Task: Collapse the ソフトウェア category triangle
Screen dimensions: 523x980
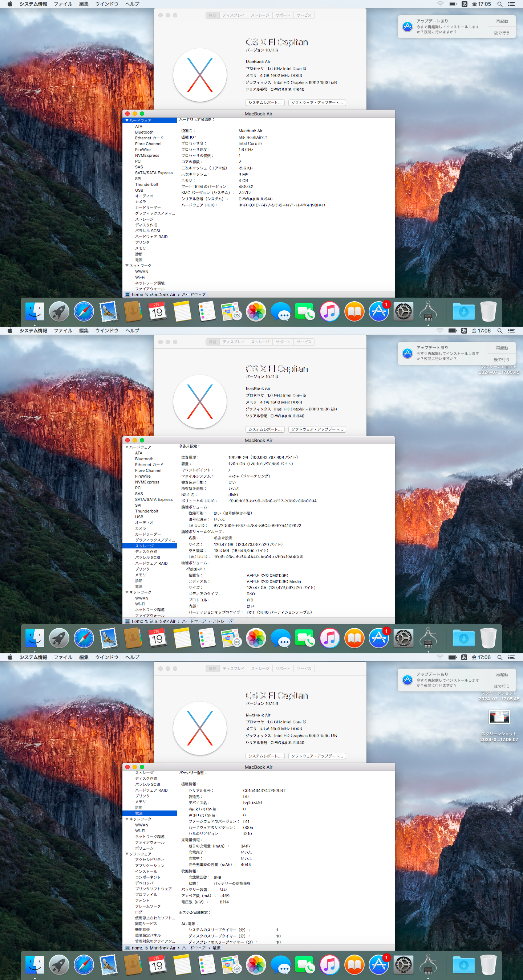Action: pyautogui.click(x=127, y=854)
